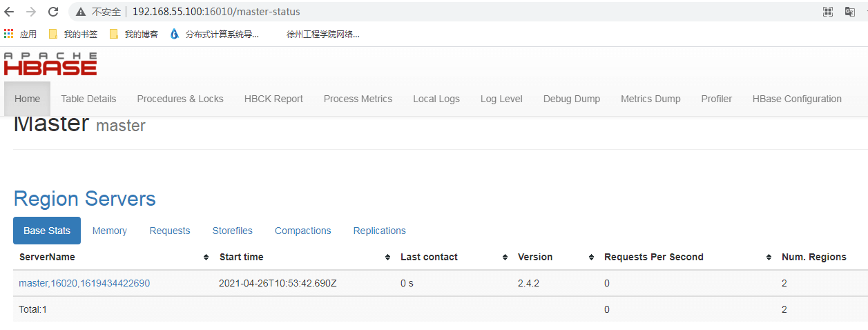Open the Debug Dump page

572,99
